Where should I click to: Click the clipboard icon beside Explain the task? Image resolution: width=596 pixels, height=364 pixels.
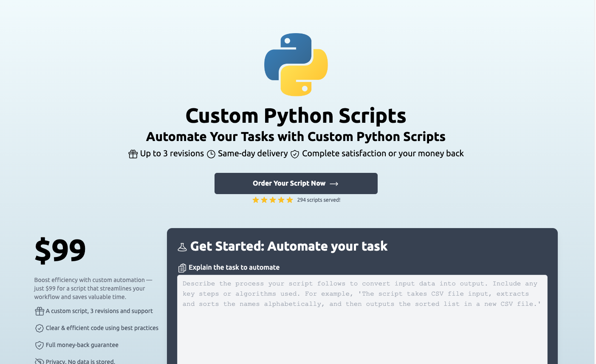[x=182, y=268]
